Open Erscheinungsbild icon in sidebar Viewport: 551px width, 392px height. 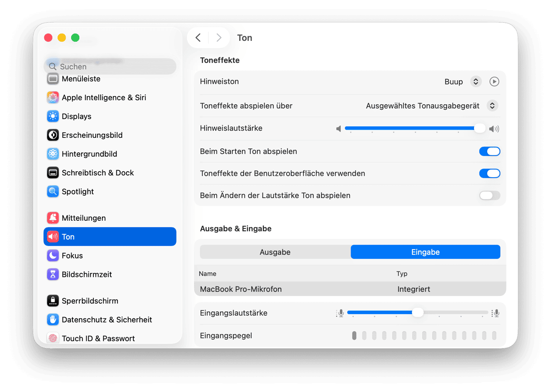click(x=53, y=135)
